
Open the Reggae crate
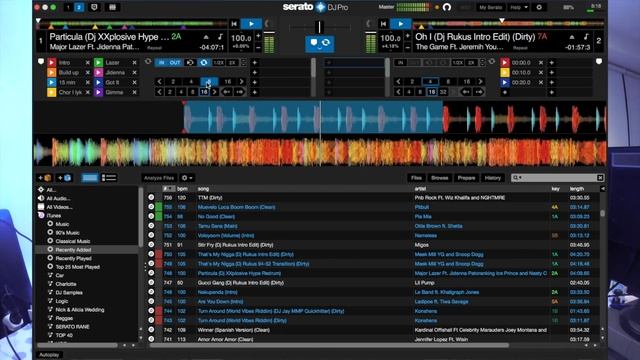coord(64,318)
